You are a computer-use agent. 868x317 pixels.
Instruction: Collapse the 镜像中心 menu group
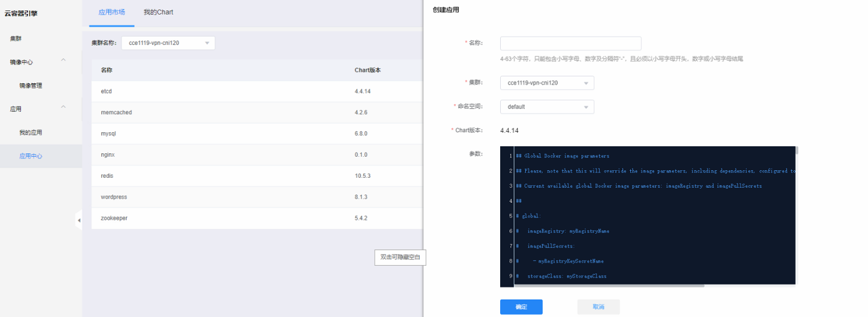(64, 61)
